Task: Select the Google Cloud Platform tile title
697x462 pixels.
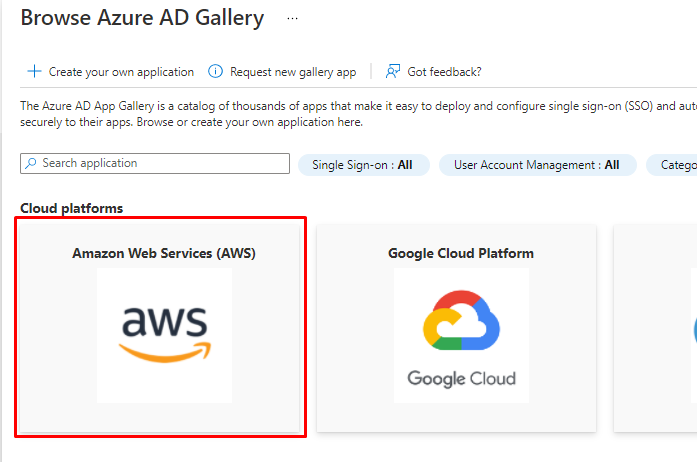Action: point(461,253)
